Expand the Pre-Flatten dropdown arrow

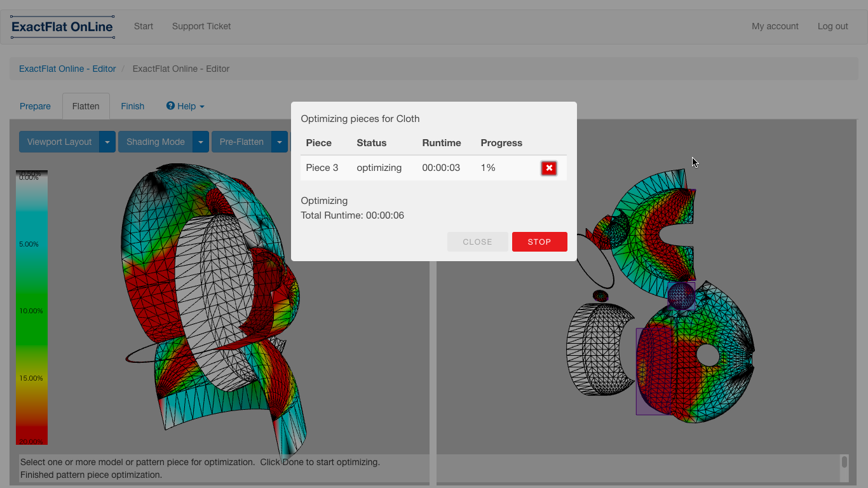(280, 142)
